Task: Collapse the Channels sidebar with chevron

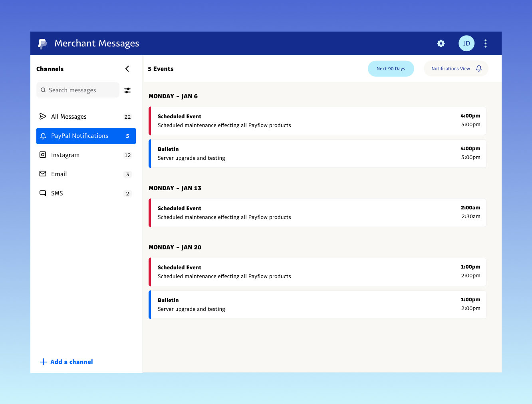Action: pos(127,69)
